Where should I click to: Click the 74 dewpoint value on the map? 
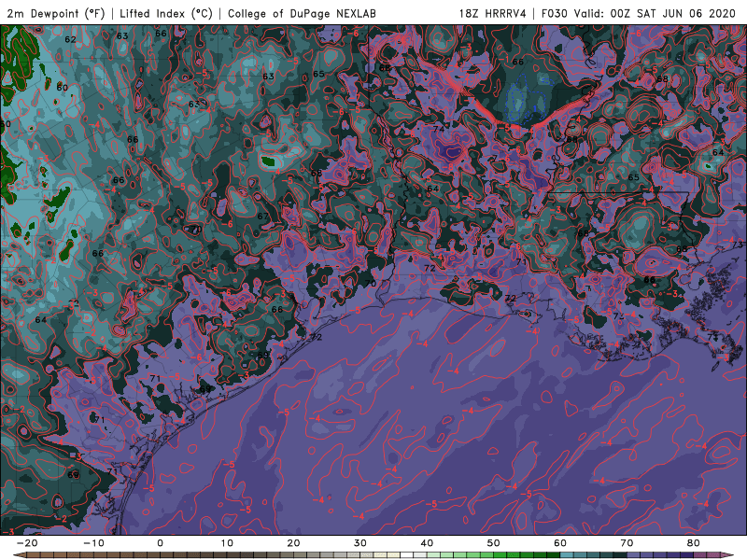pyautogui.click(x=439, y=129)
